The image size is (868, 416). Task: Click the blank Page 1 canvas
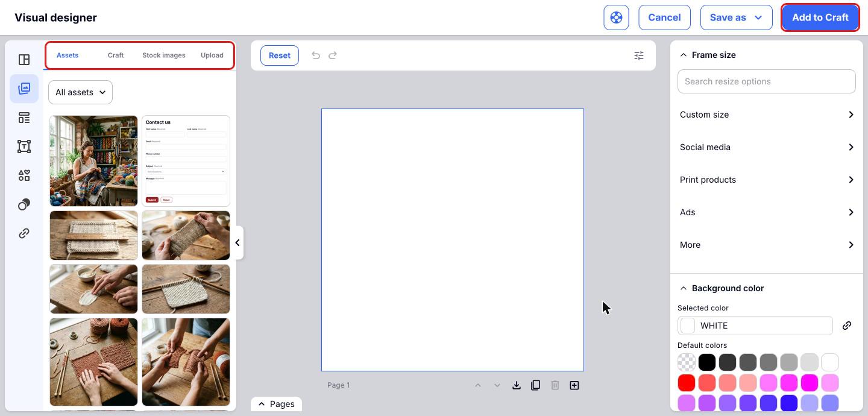[x=453, y=240]
